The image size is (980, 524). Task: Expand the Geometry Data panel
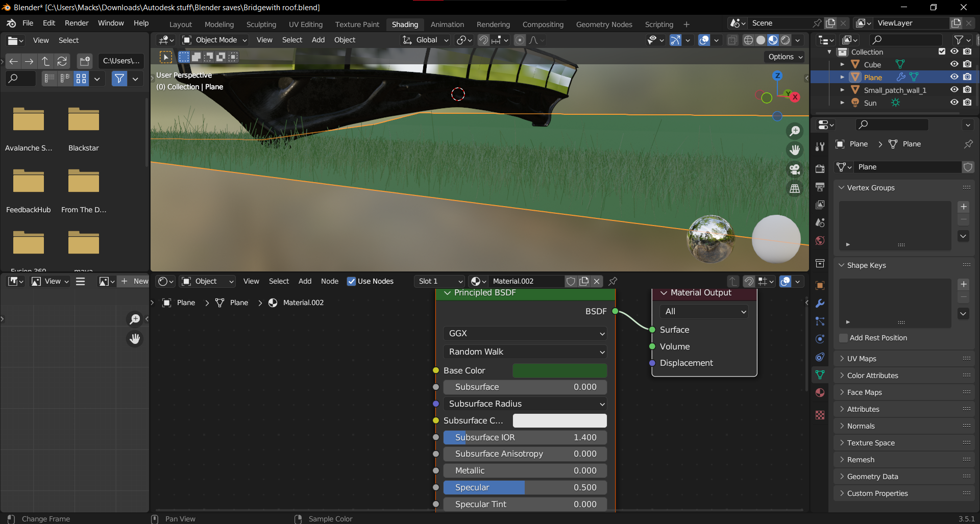click(904, 477)
